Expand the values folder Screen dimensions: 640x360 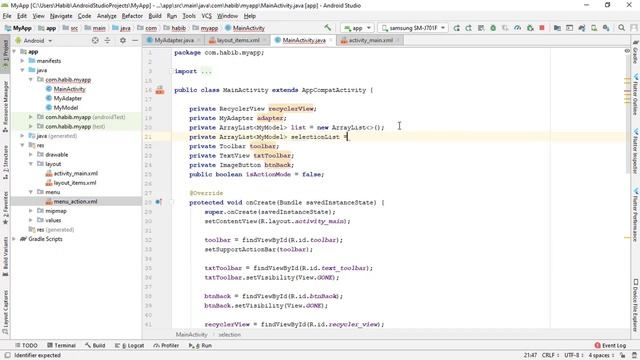[x=31, y=220]
